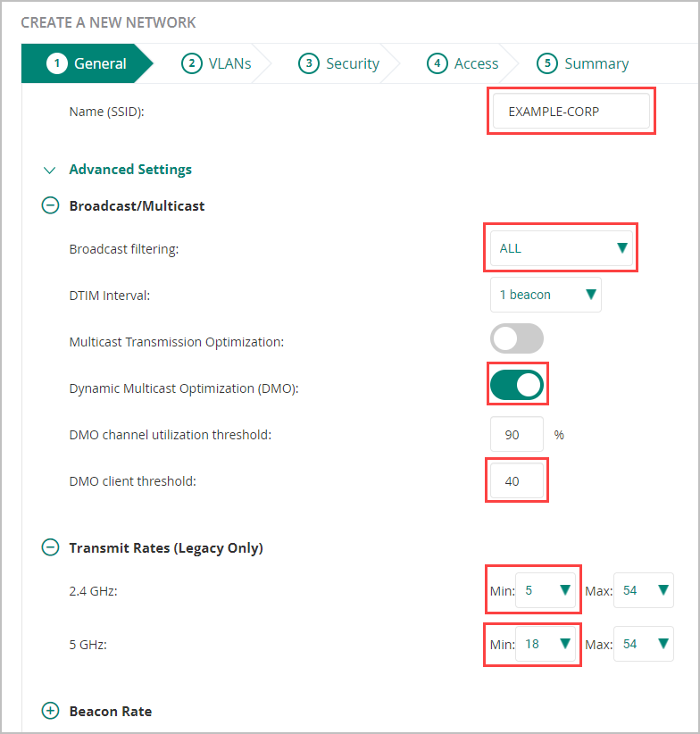Collapse the Broadcast/Multicast section minus icon
This screenshot has width=700, height=734.
(50, 205)
